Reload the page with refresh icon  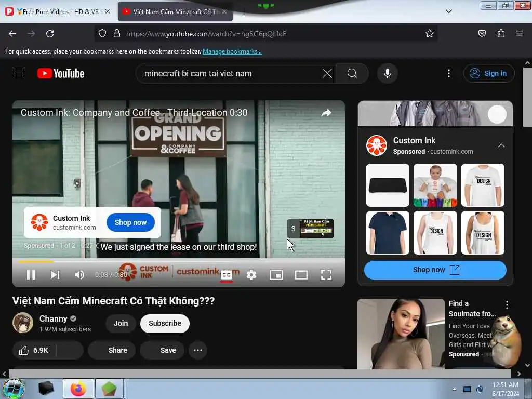50,34
